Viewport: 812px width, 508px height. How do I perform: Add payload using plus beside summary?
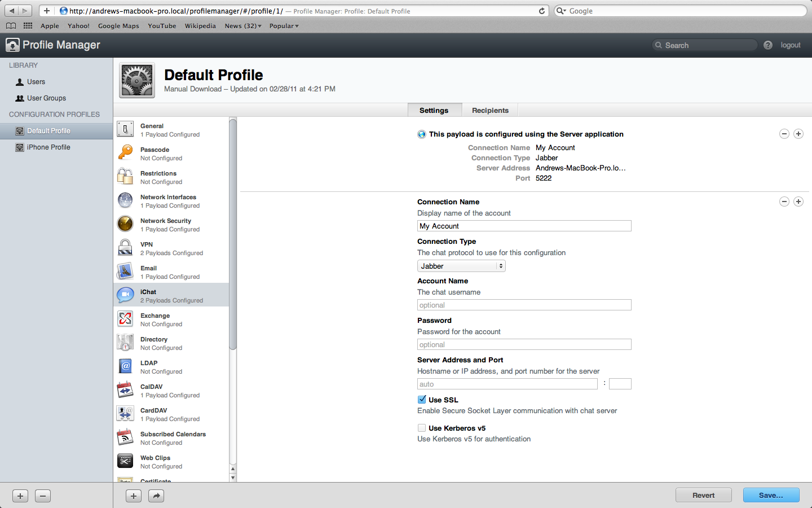coord(798,134)
